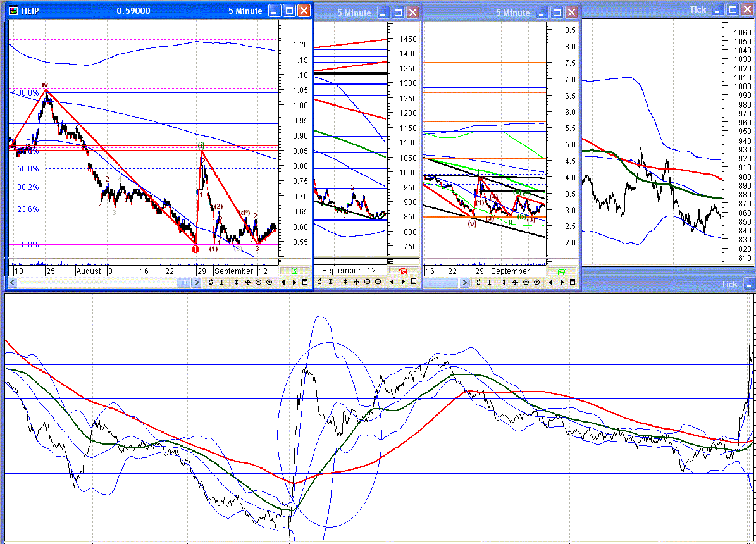The width and height of the screenshot is (756, 544).
Task: Select I-beam cursor in the second 5 Minute chart
Action: coord(331,281)
